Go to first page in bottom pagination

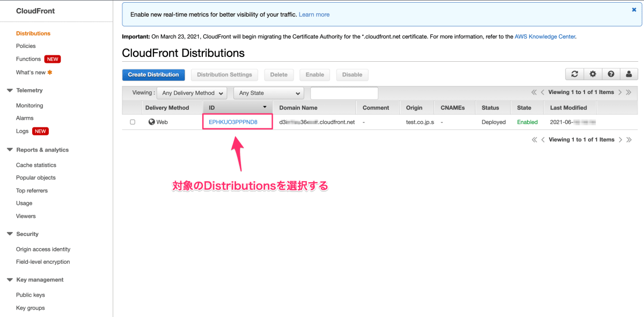[x=534, y=140]
